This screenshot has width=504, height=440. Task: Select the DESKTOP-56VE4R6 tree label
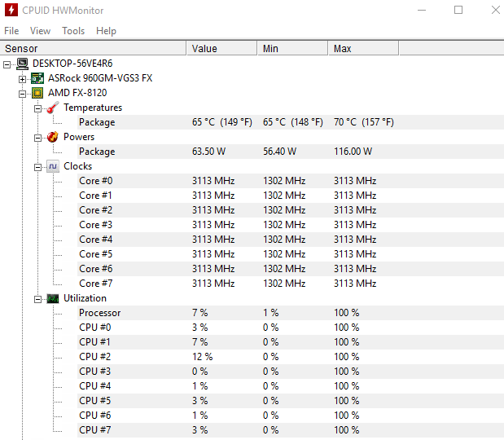[72, 64]
